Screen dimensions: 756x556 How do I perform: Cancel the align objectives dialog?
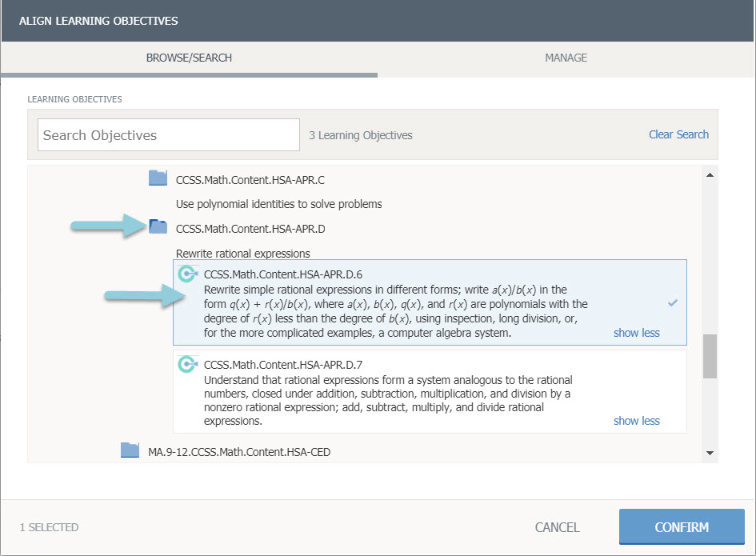[x=557, y=527]
